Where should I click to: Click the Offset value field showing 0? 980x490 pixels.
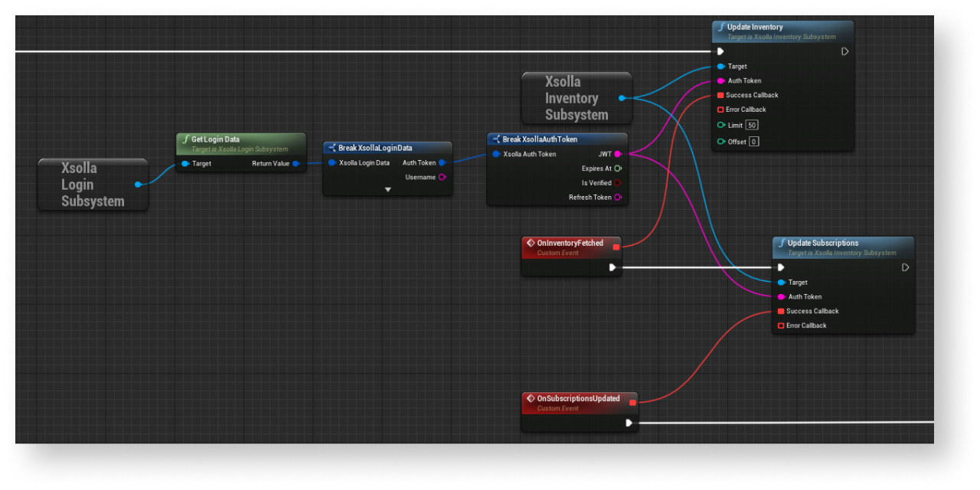[754, 142]
